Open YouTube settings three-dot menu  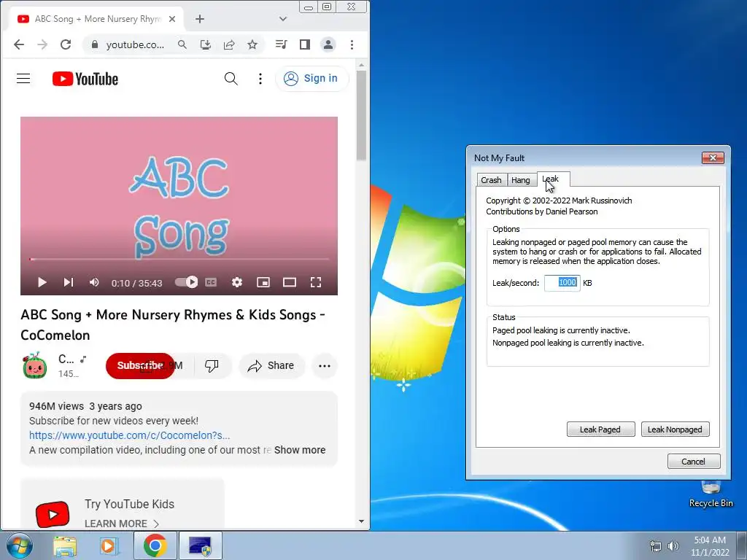click(260, 79)
